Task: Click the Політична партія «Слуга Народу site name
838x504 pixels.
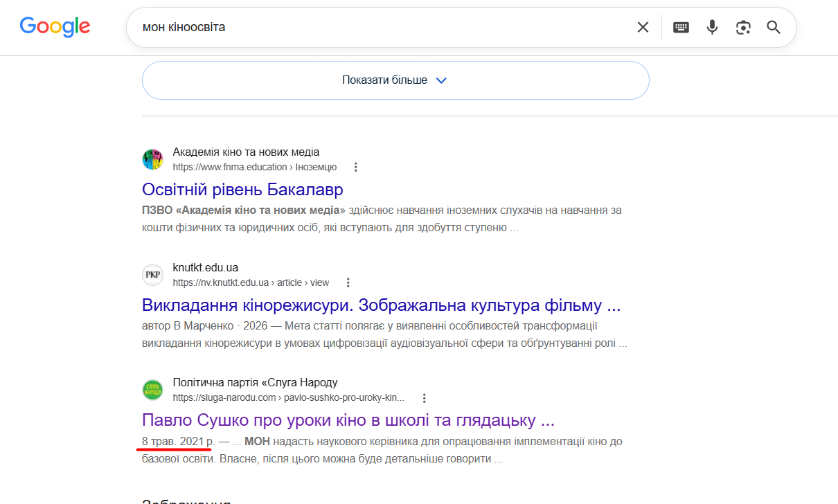Action: (255, 383)
